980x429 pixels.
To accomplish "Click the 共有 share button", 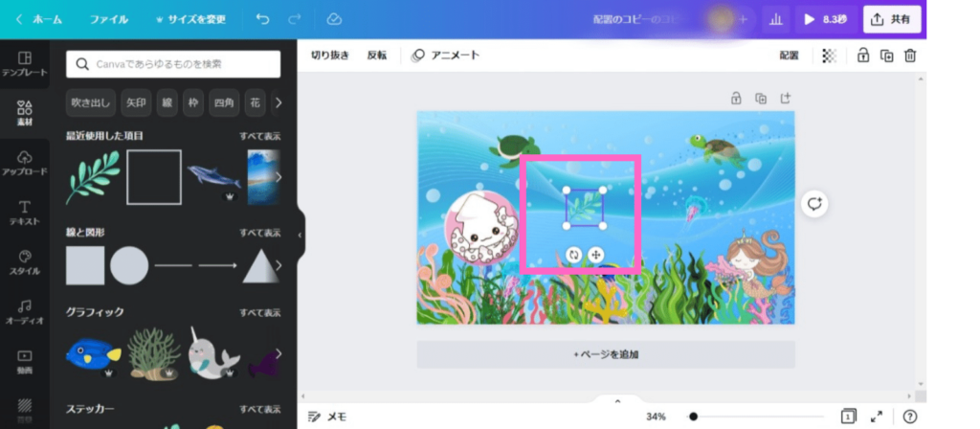I will (x=892, y=19).
